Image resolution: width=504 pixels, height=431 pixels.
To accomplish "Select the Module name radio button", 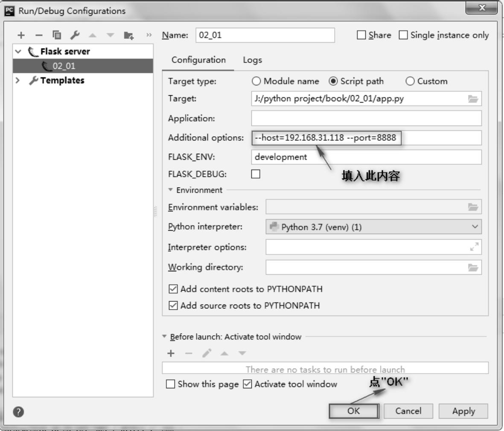I will tap(256, 81).
